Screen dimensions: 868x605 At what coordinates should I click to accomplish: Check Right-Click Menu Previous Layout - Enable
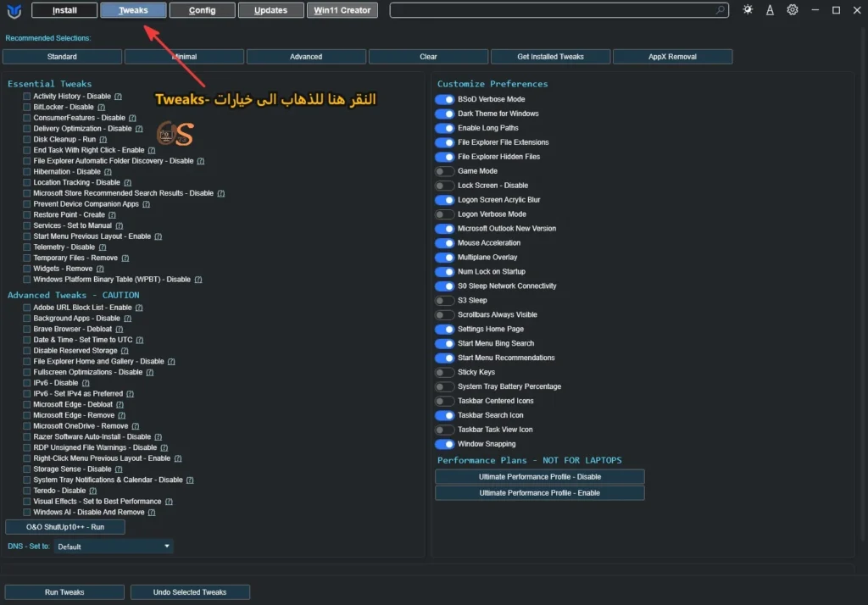click(26, 458)
